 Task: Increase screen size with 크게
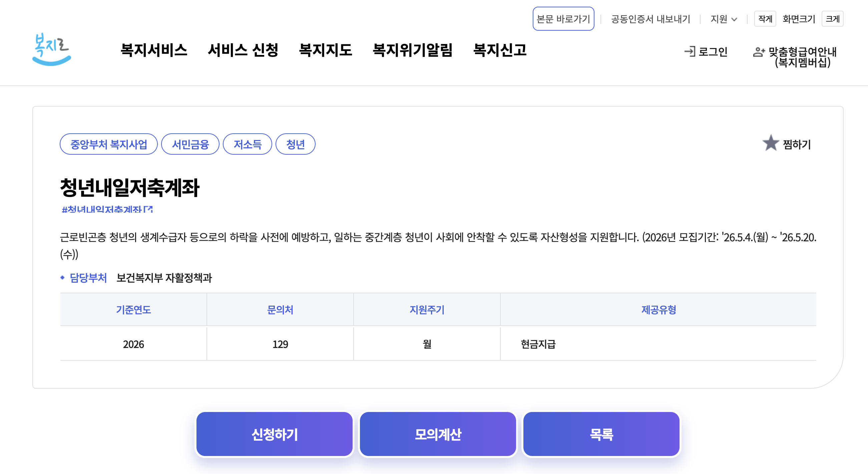click(x=832, y=19)
